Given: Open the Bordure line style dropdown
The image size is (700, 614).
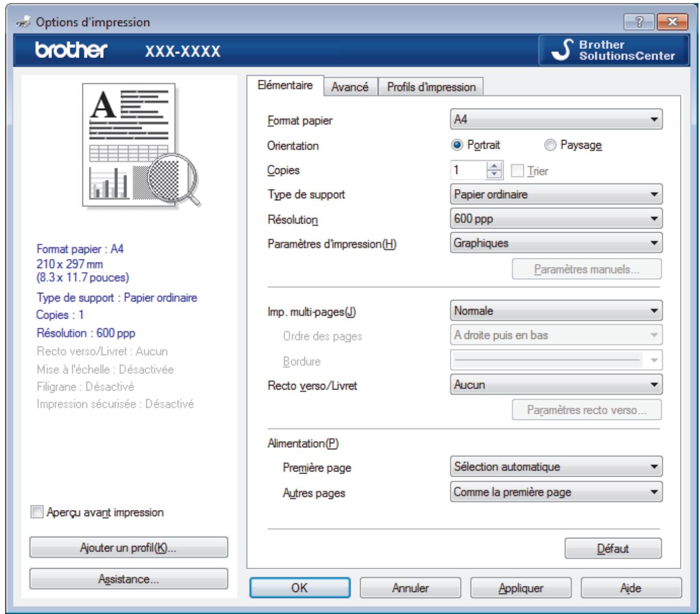Looking at the screenshot, I should [x=556, y=360].
